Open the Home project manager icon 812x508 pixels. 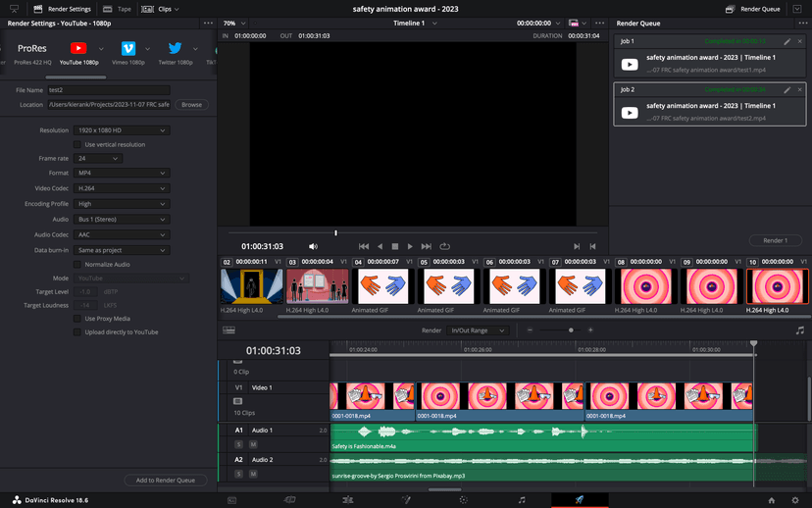[x=771, y=499]
